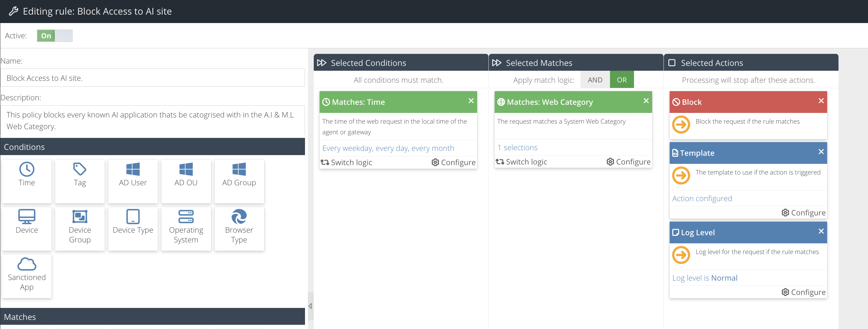Configure the Matches: Time condition
Screen dimensions: 868x329
453,162
